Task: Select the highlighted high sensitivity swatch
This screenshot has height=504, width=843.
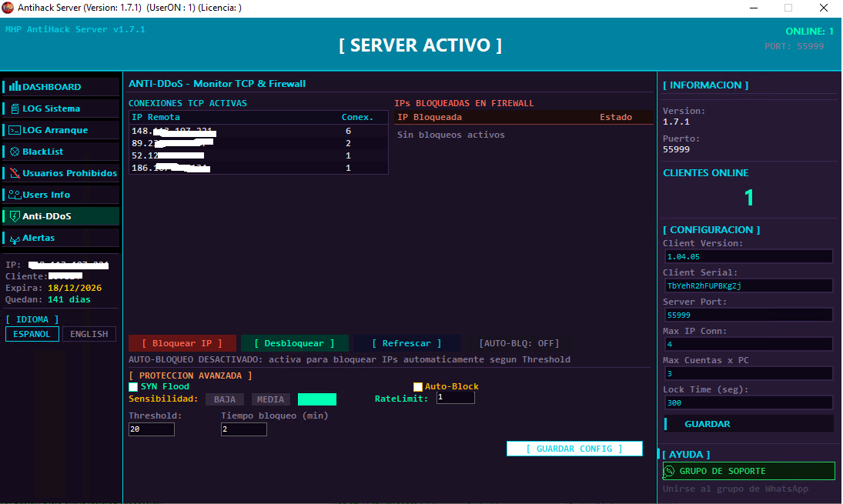Action: pyautogui.click(x=317, y=399)
